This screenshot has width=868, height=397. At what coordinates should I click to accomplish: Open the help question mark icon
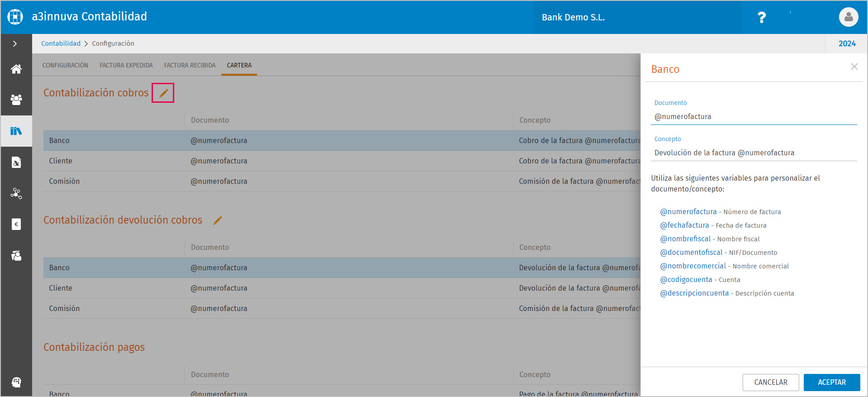click(x=762, y=17)
